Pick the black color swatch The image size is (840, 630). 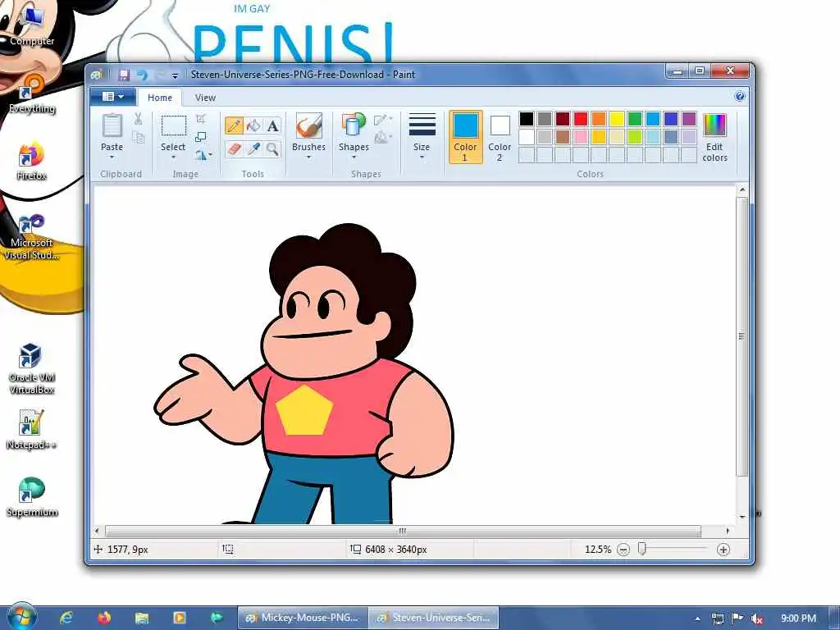click(527, 119)
